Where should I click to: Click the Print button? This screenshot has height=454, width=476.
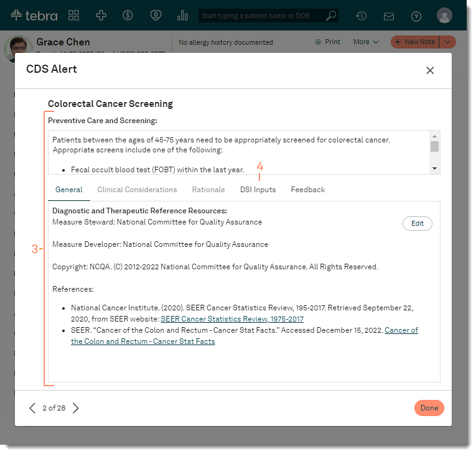(x=328, y=42)
